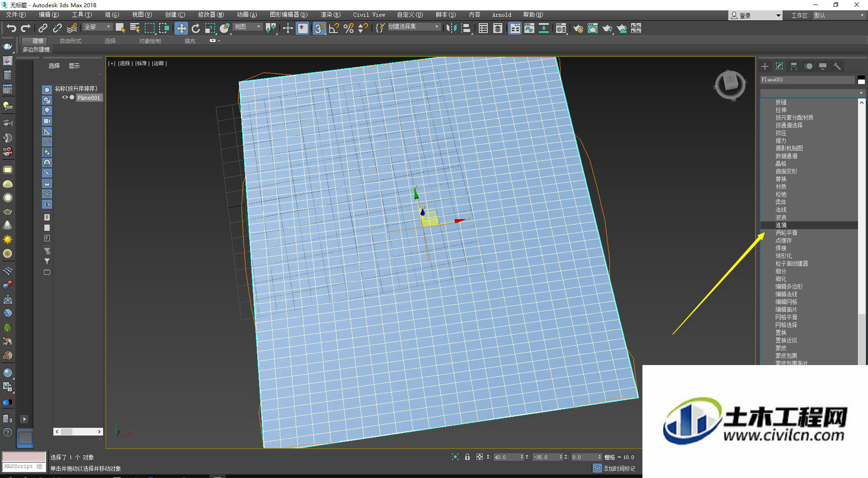The image size is (868, 478).
Task: Open the 登录 sign-in dropdown
Action: (x=755, y=15)
